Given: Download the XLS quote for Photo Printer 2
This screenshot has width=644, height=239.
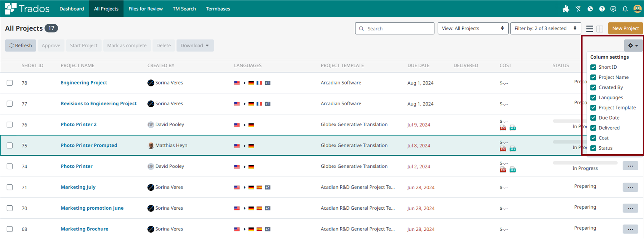Looking at the screenshot, I should [513, 128].
